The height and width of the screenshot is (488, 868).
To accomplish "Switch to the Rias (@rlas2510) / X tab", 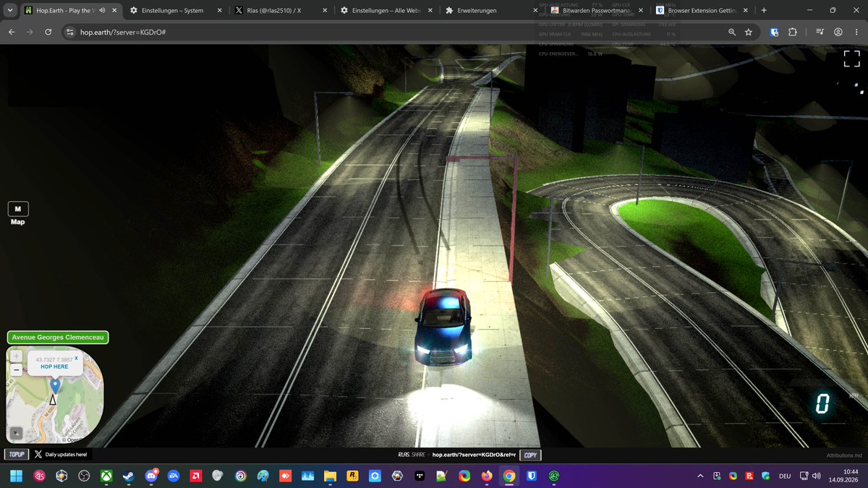I will coord(278,11).
